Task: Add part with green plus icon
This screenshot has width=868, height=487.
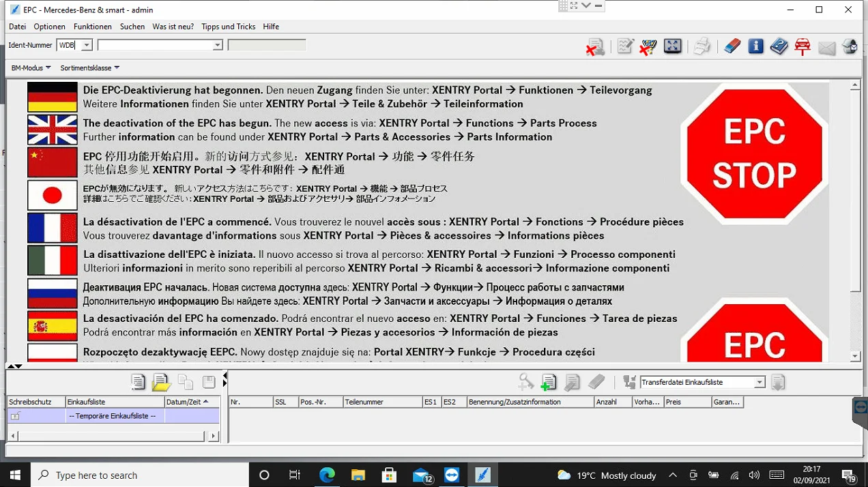Action: [549, 383]
